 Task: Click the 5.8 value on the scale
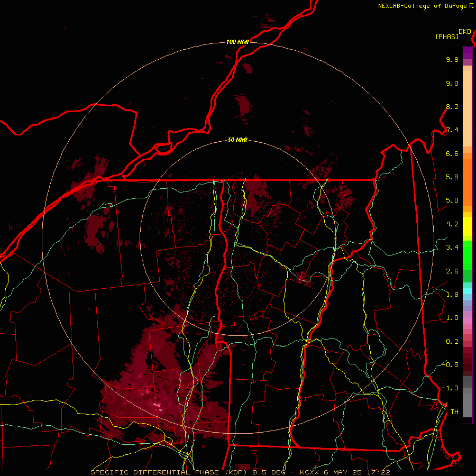pos(452,177)
